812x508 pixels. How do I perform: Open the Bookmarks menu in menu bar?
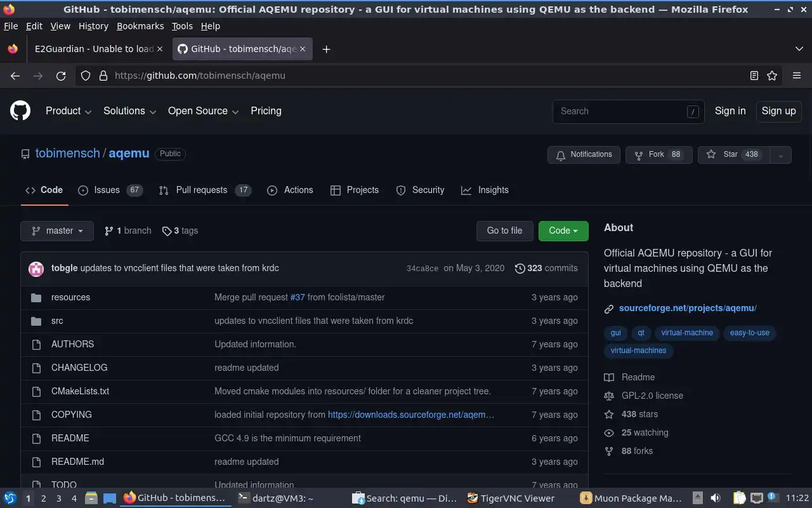[140, 26]
